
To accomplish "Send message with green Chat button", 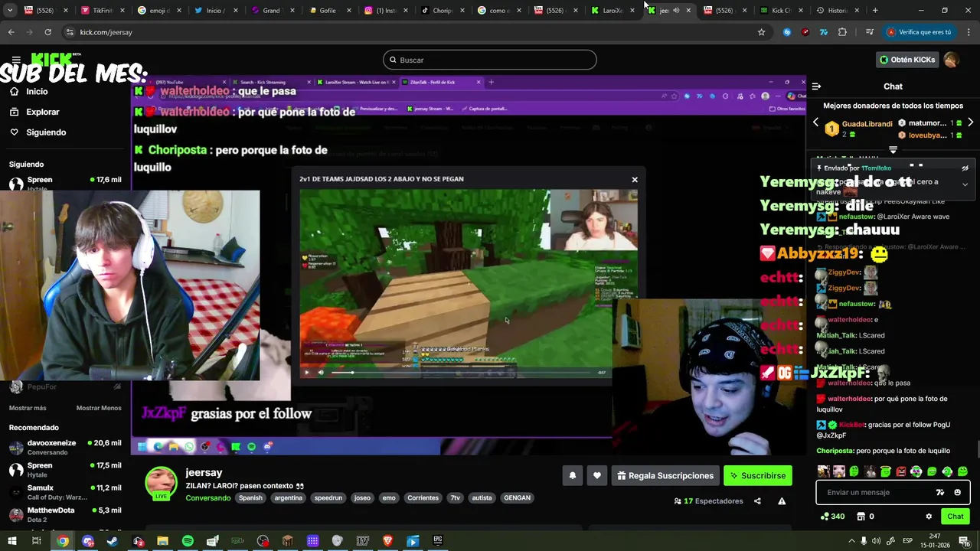I will tap(955, 517).
